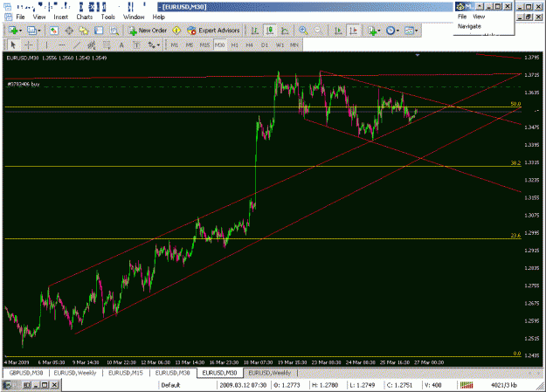
Task: Toggle Auto Scroll chart icon
Action: (338, 31)
